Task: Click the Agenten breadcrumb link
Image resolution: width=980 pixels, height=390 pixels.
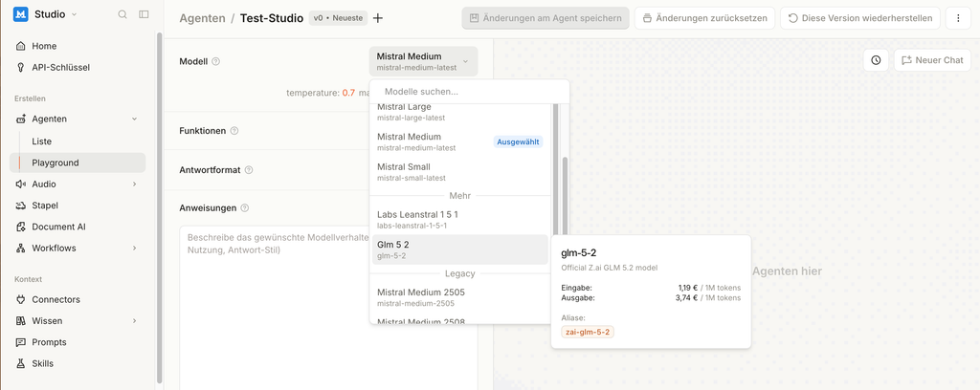Action: coord(202,18)
